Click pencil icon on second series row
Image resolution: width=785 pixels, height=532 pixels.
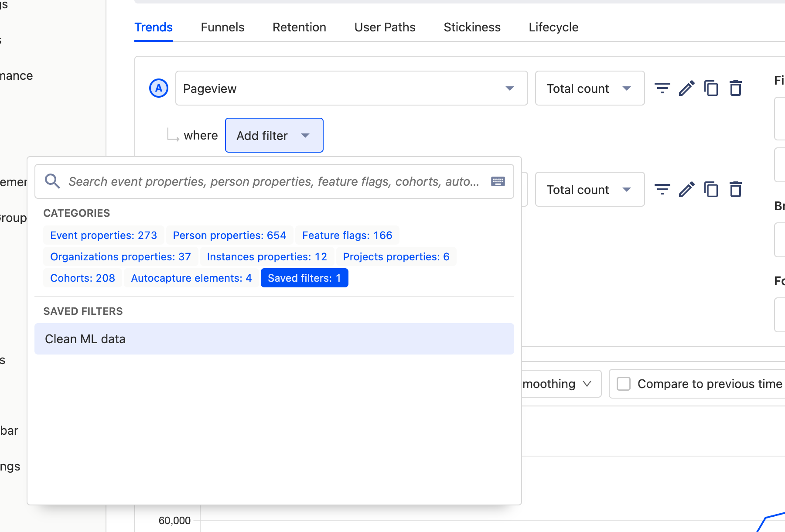click(x=686, y=190)
